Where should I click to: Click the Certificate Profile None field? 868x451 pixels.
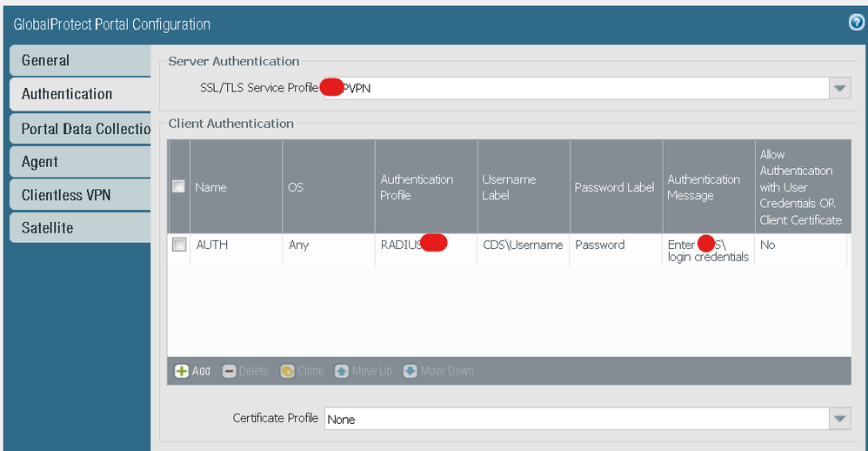(x=574, y=419)
